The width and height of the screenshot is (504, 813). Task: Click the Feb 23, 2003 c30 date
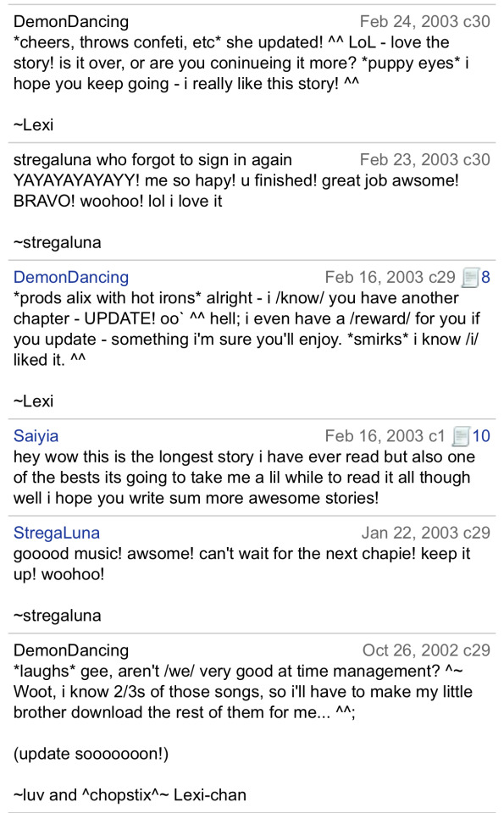pos(425,159)
